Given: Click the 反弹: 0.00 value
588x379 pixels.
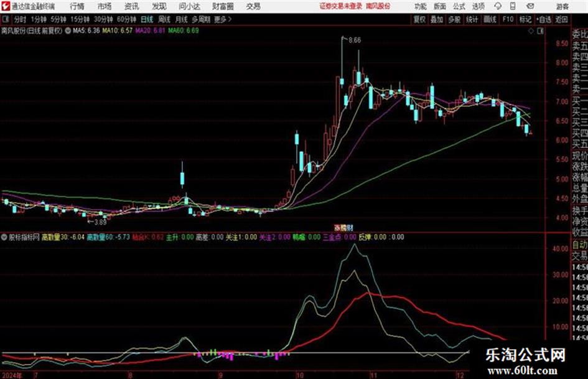Looking at the screenshot, I should 372,237.
